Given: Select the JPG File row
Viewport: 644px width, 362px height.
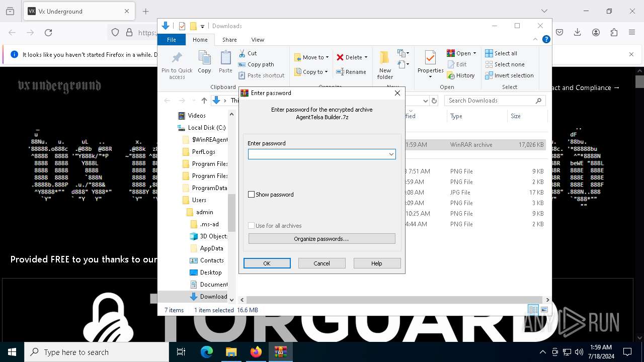Looking at the screenshot, I should (x=475, y=193).
